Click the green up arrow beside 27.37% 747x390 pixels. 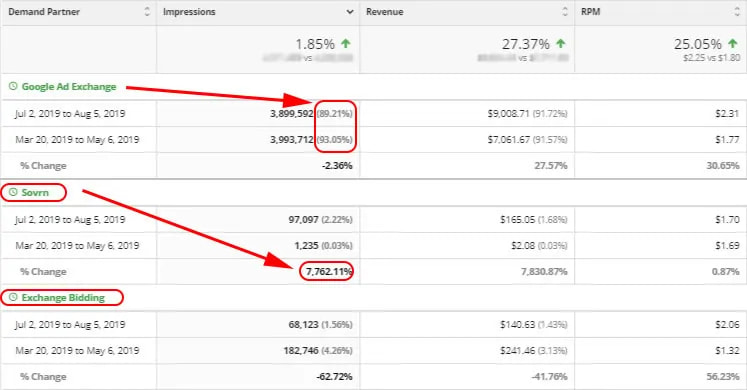561,44
